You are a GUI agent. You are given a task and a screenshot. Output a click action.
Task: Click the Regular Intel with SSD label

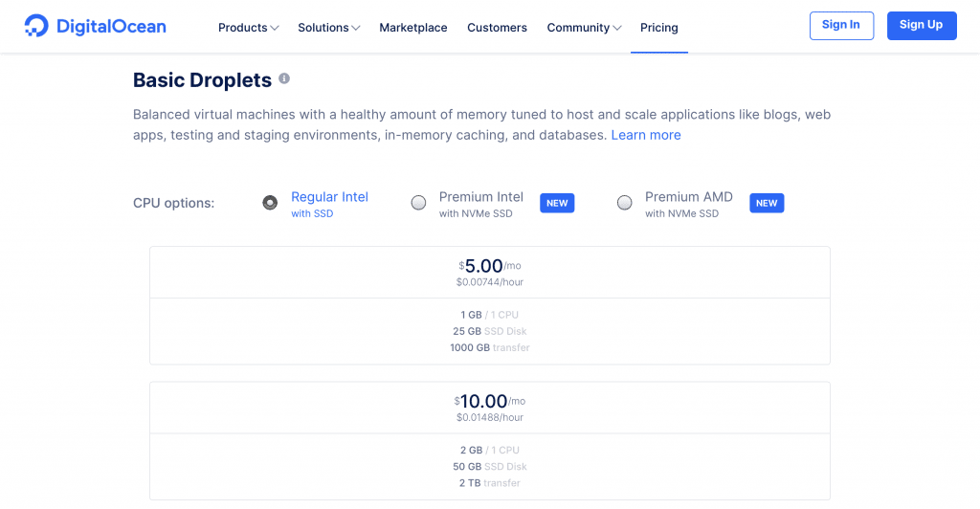pos(329,204)
